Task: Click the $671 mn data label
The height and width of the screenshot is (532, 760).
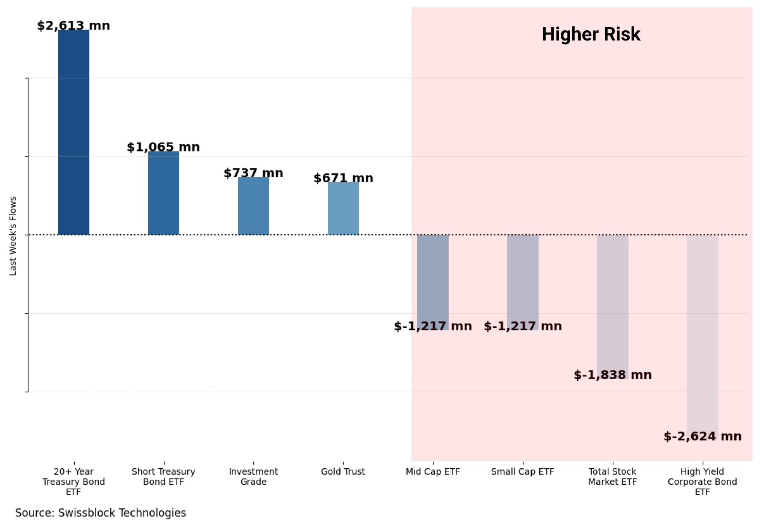Action: [x=343, y=178]
